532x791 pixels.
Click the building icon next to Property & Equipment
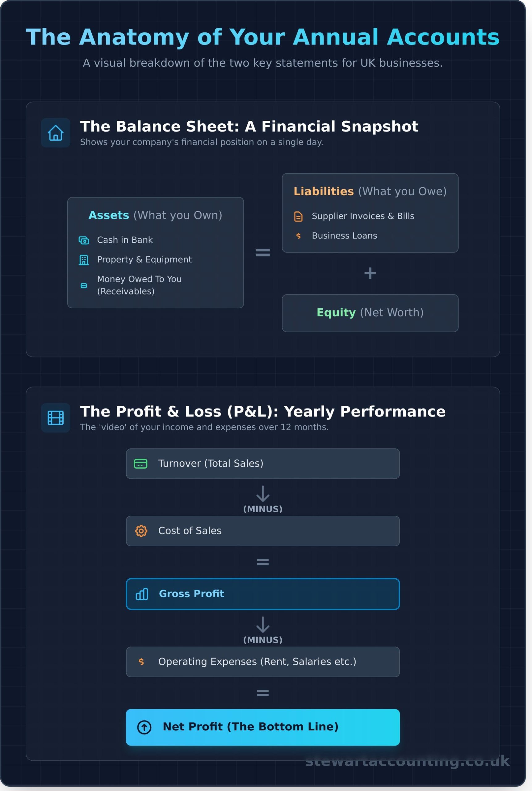coord(84,260)
